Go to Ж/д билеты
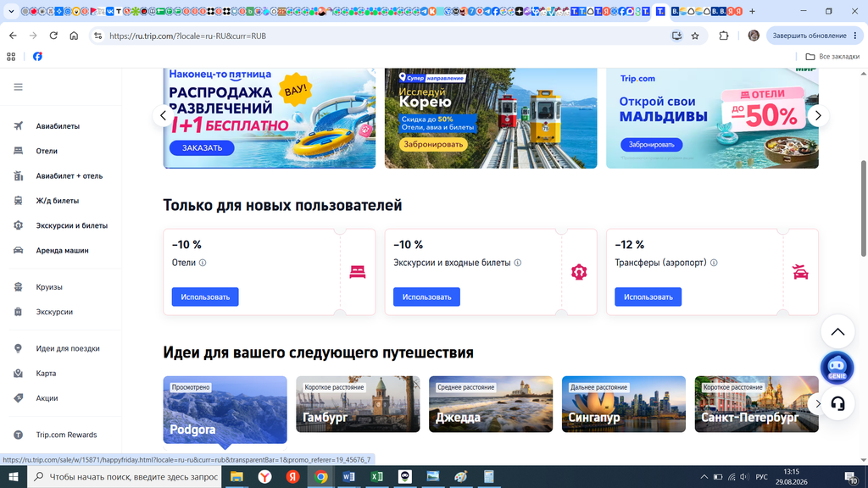This screenshot has width=868, height=488. (x=57, y=201)
